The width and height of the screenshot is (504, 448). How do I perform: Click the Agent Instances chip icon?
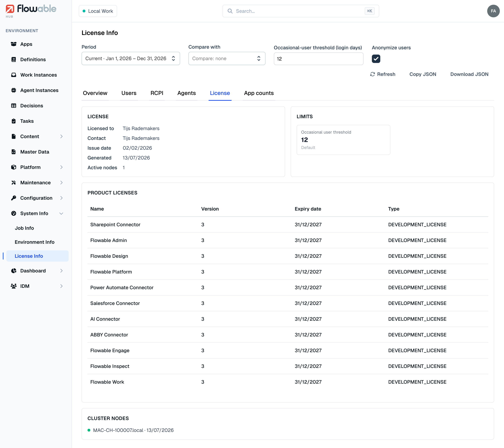[x=13, y=90]
